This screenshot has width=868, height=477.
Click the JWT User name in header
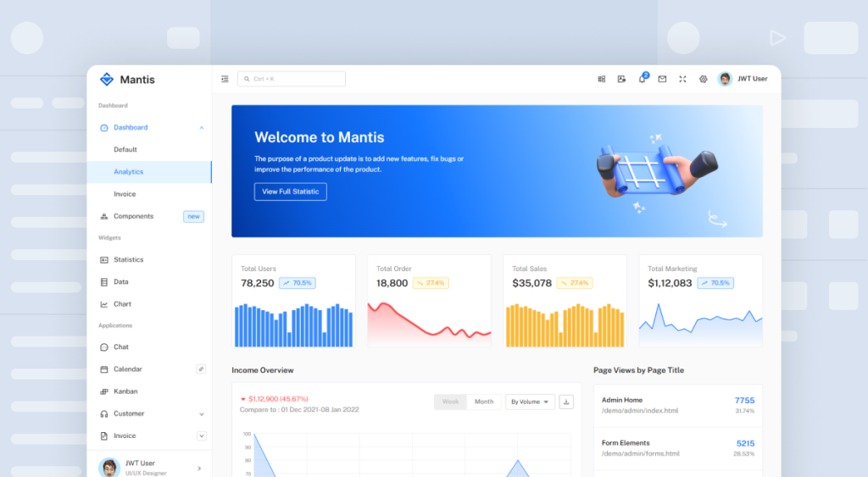[753, 79]
